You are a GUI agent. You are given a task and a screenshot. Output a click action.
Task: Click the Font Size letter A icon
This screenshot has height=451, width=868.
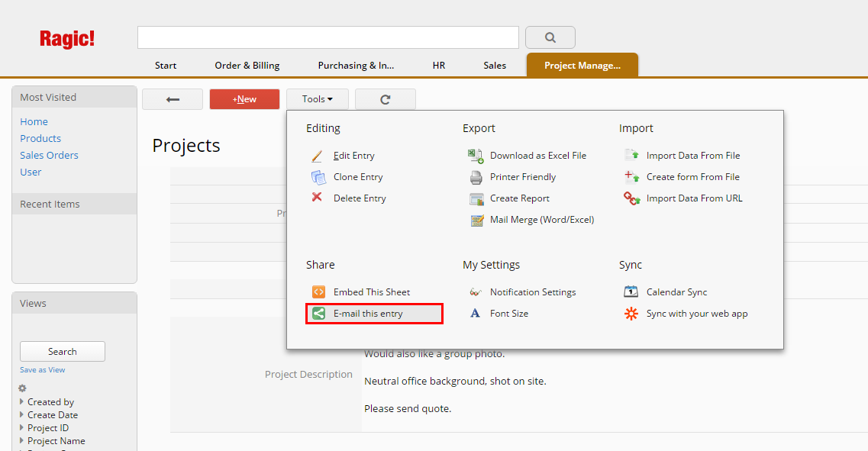tap(475, 313)
